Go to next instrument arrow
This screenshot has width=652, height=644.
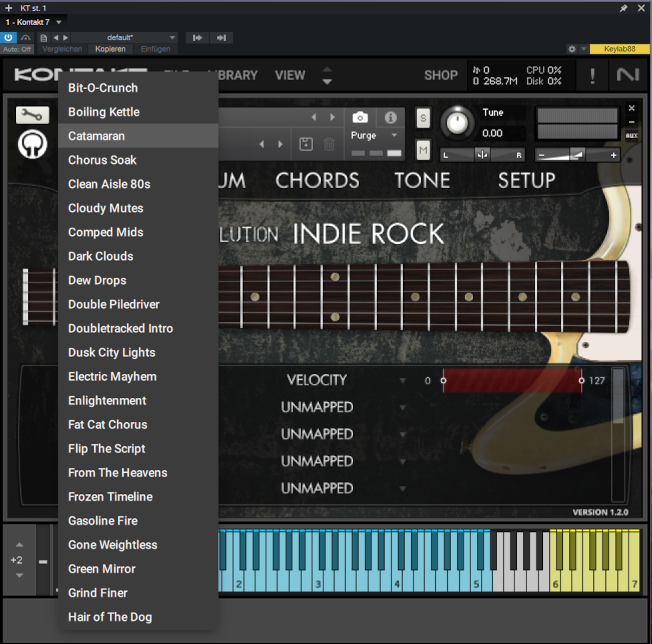333,117
